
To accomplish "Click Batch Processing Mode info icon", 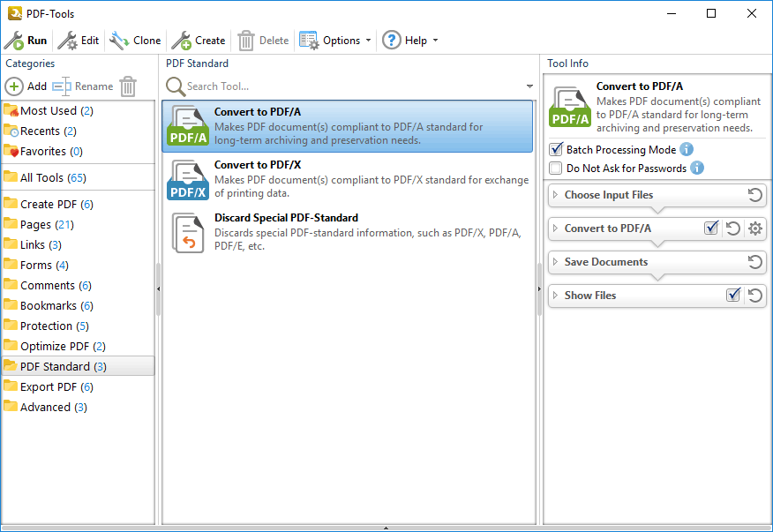I will [687, 149].
